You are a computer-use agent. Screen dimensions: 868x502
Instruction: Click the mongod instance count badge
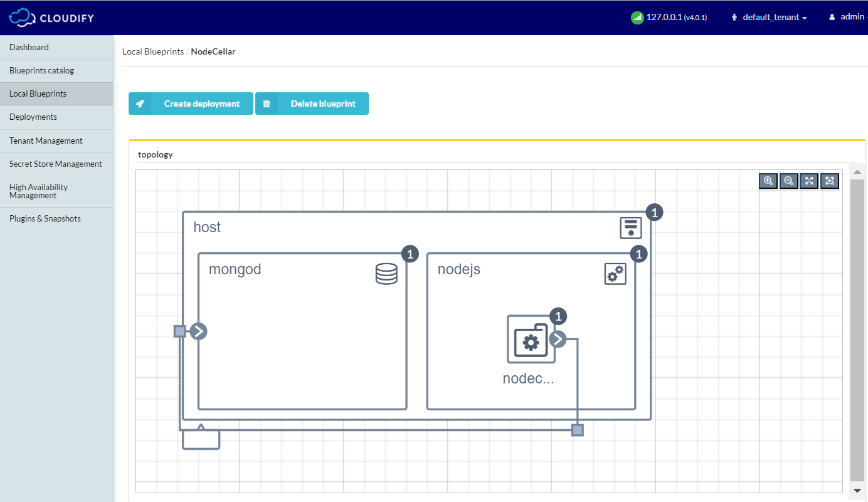coord(410,254)
